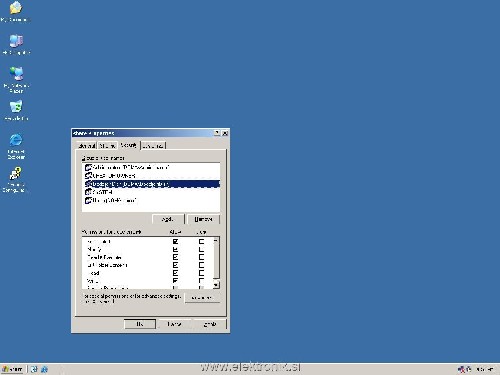
Task: Switch to the Sharing tab
Action: click(x=107, y=146)
